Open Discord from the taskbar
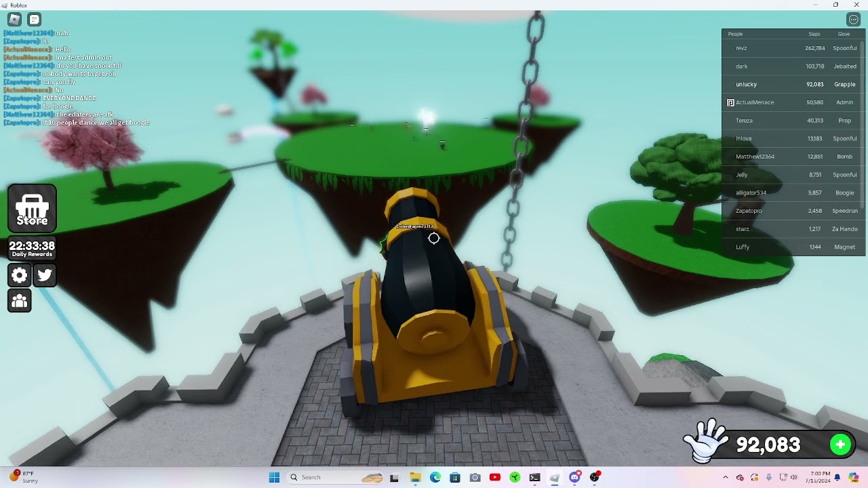This screenshot has height=488, width=868. (575, 477)
